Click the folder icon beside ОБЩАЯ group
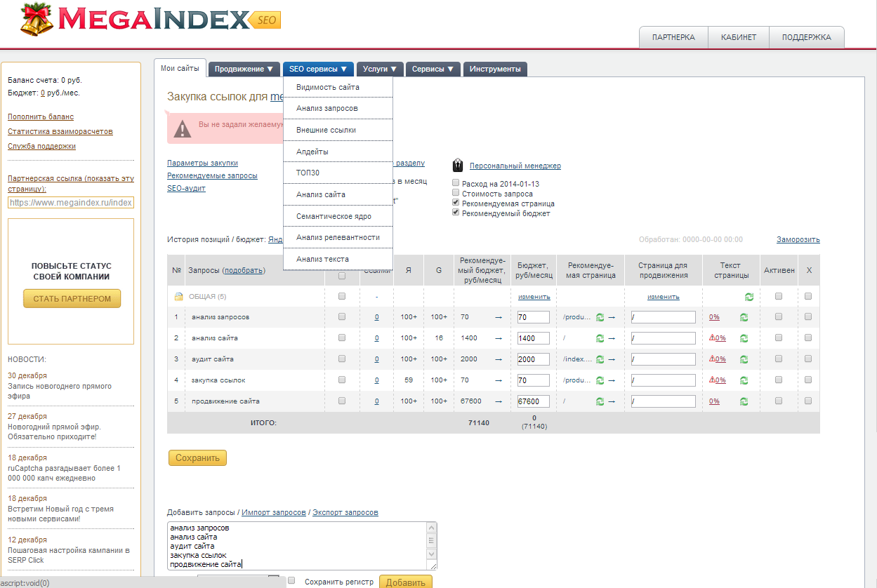Screen dimensions: 877x588 179,297
